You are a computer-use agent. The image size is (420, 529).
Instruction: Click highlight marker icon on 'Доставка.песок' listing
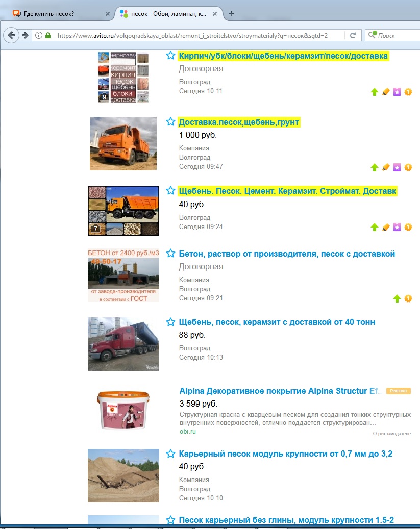[386, 167]
